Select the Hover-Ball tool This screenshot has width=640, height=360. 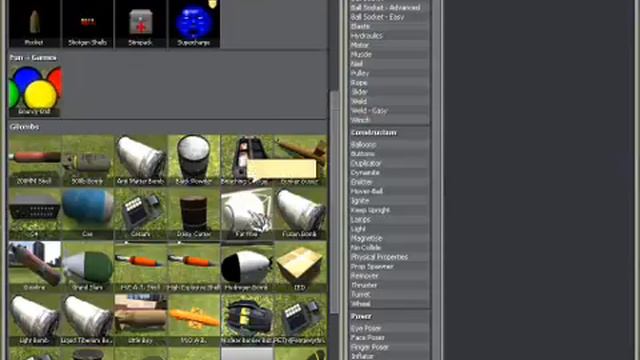pos(390,191)
